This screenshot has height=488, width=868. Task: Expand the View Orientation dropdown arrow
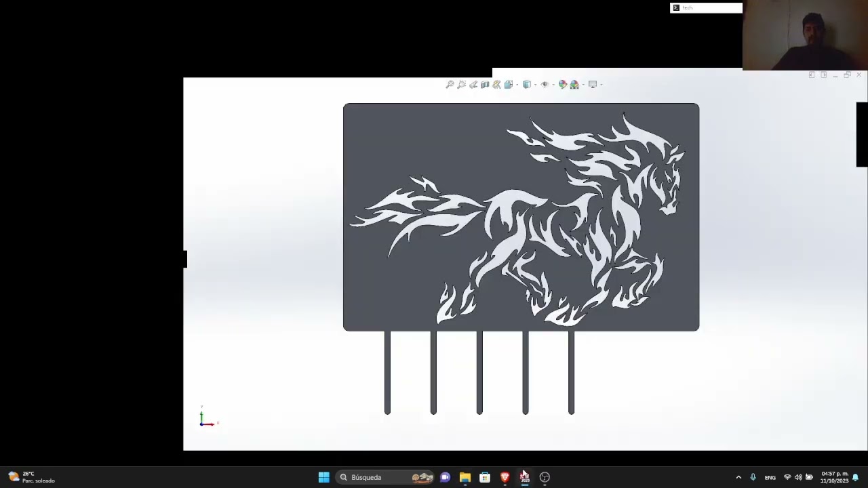click(x=517, y=85)
